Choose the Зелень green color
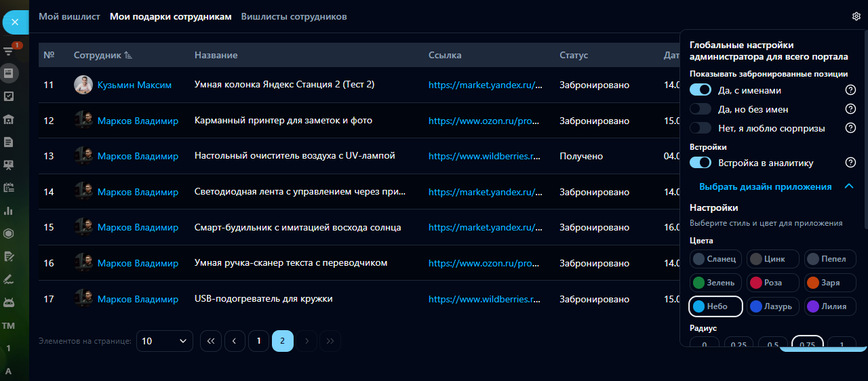 716,283
